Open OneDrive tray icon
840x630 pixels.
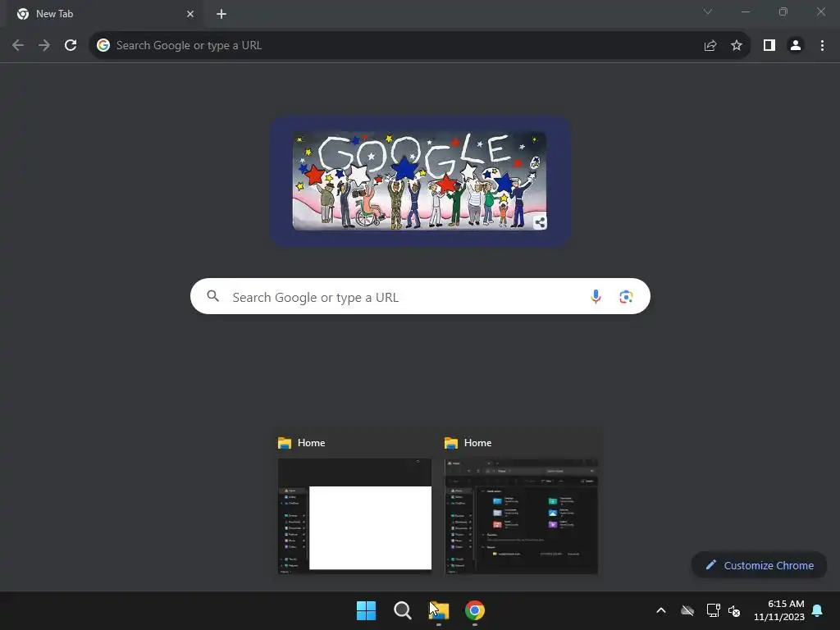click(687, 610)
